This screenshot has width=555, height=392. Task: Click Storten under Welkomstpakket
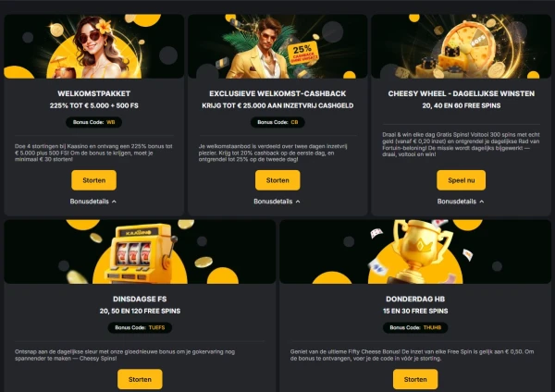coord(93,180)
